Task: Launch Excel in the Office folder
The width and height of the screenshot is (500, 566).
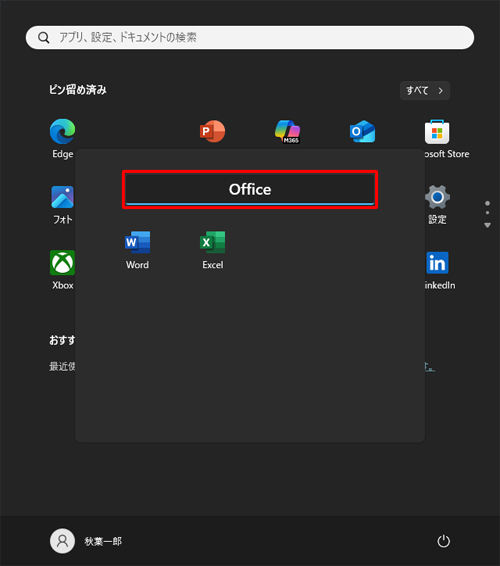Action: pyautogui.click(x=213, y=250)
